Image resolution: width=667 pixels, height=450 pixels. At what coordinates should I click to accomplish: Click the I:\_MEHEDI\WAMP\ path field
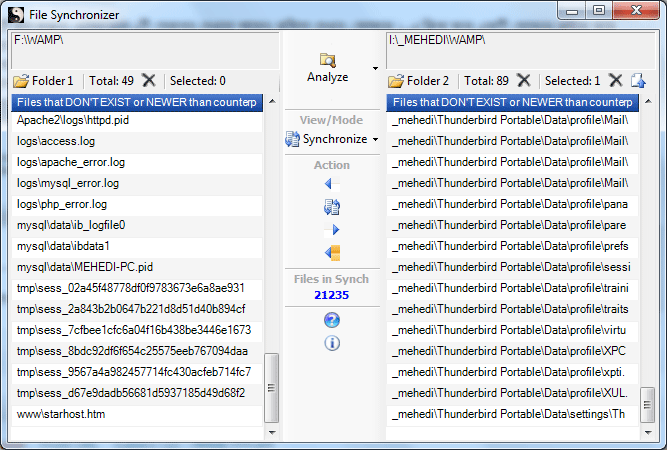point(521,50)
